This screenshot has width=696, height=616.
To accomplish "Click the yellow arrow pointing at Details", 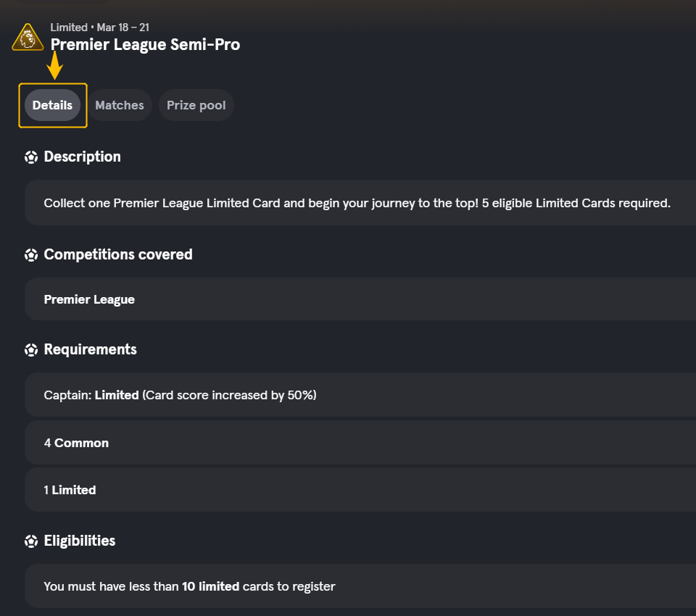I will [54, 65].
